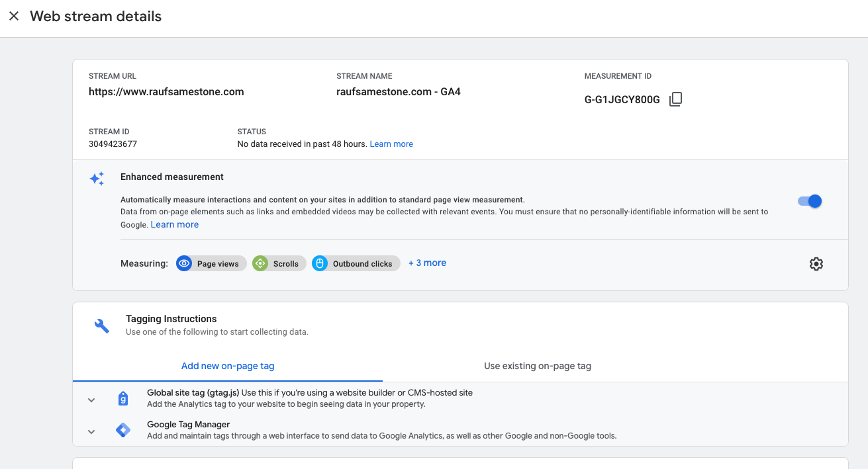
Task: Select the Scrolls chip
Action: point(279,263)
